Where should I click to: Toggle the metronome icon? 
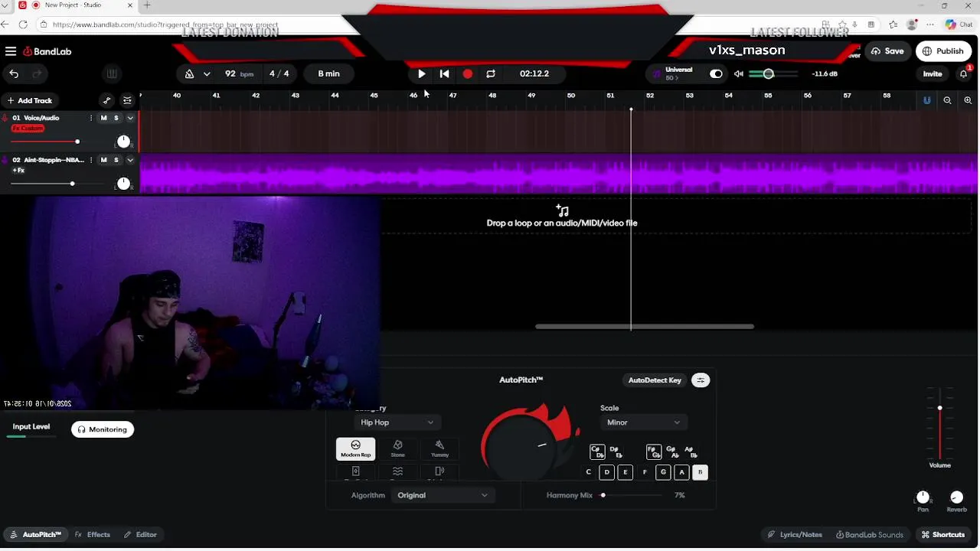pos(189,73)
